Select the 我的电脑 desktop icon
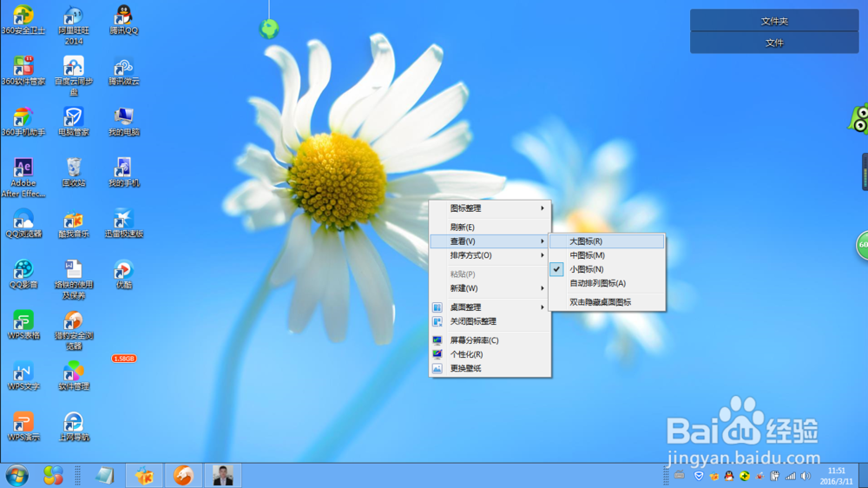 [124, 122]
